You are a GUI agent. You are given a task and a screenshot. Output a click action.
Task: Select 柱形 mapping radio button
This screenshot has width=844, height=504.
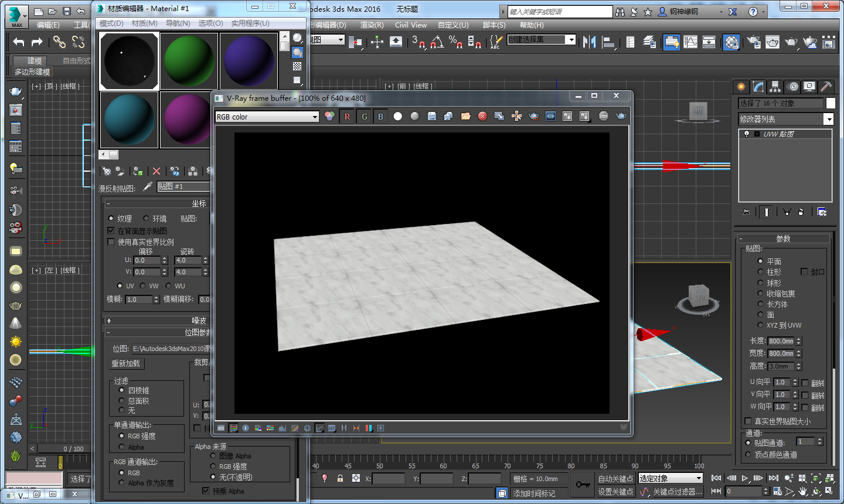(760, 272)
